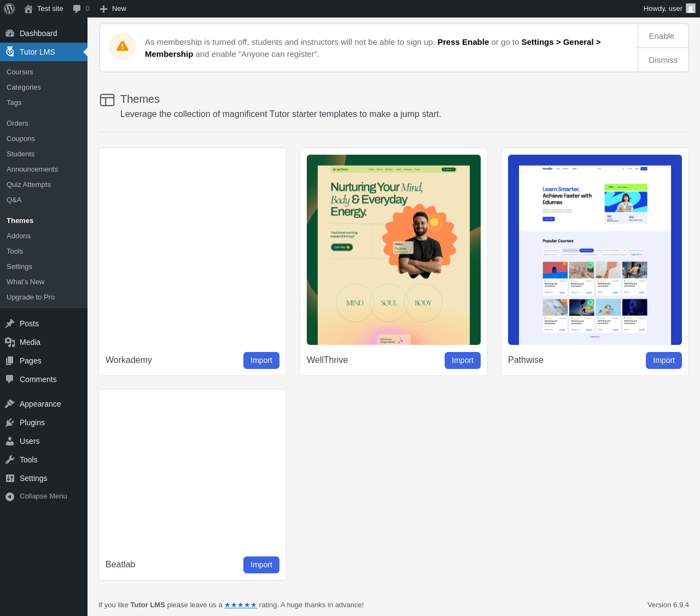Open the WellThrive theme preview thumbnail
Viewport: 700px width, 616px height.
(x=394, y=250)
